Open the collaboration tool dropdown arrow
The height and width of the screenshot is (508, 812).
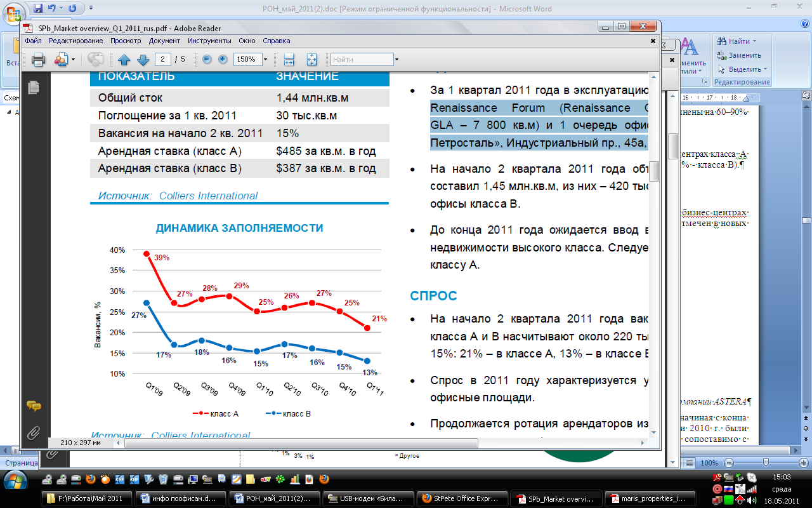[x=74, y=60]
